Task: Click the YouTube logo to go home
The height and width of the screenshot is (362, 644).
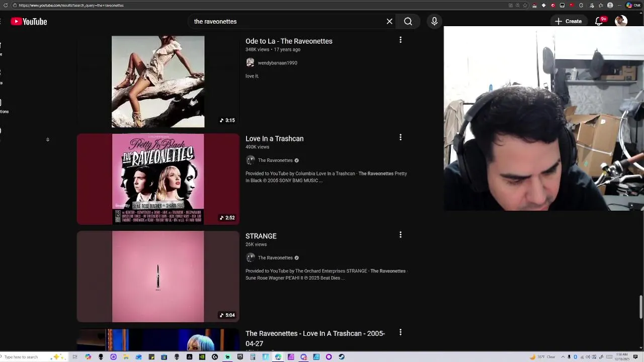Action: coord(29,22)
